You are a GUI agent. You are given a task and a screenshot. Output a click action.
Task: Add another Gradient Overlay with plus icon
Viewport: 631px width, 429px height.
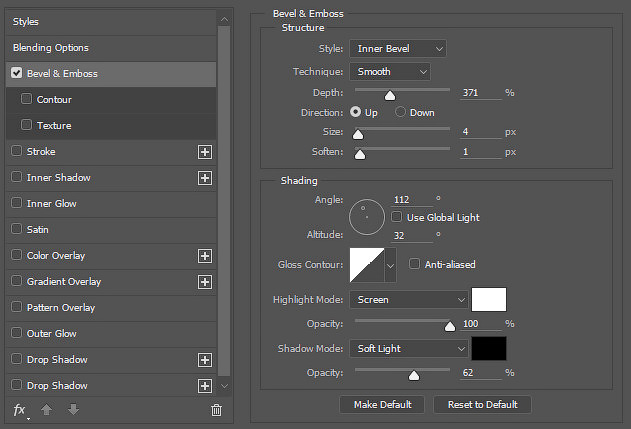click(x=205, y=282)
